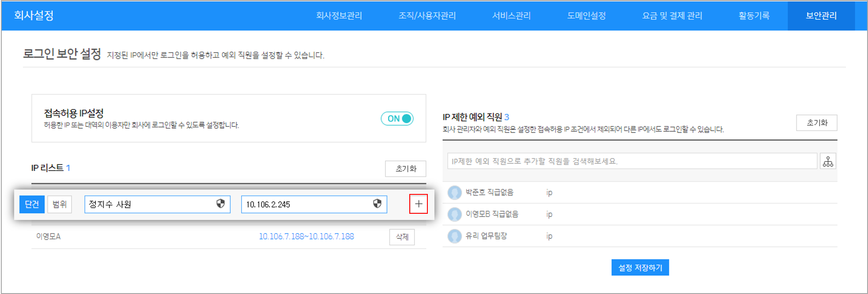Go to 서비스관리 menu
This screenshot has width=868, height=294.
coord(511,16)
